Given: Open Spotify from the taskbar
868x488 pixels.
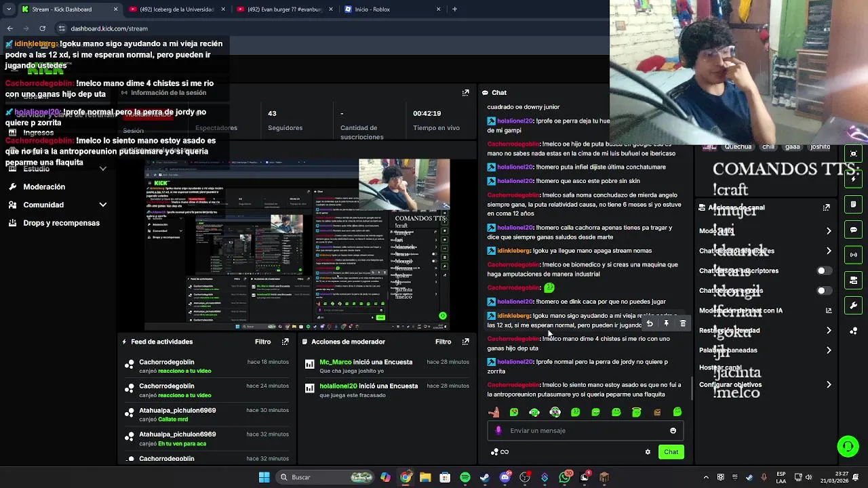Looking at the screenshot, I should click(465, 477).
